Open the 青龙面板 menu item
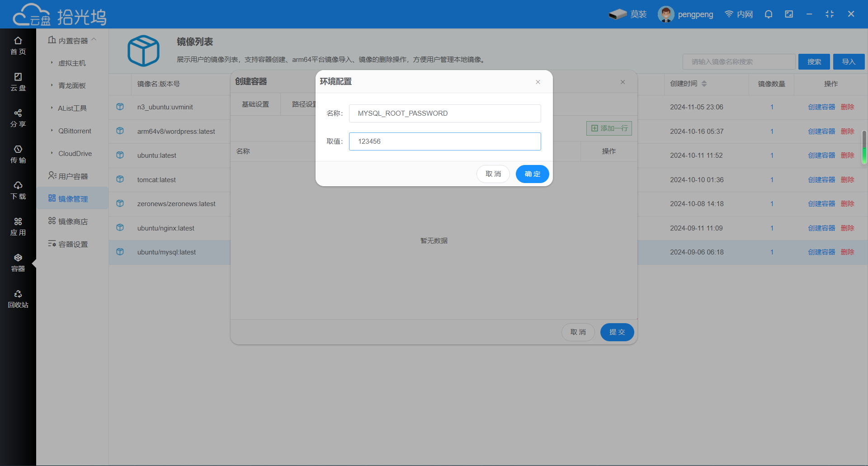 (72, 85)
